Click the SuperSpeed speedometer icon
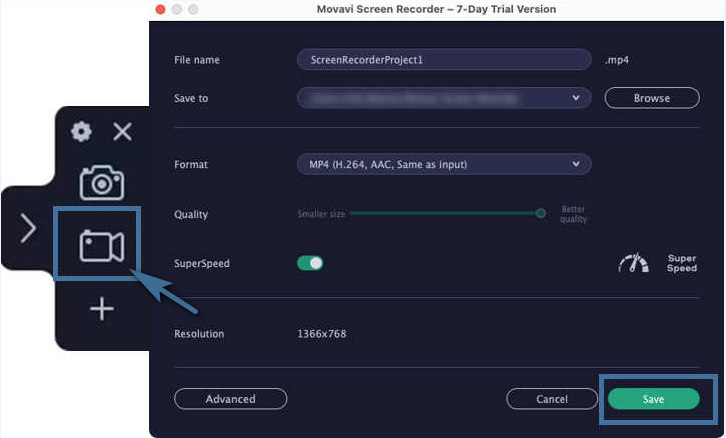This screenshot has width=726, height=438. point(634,263)
